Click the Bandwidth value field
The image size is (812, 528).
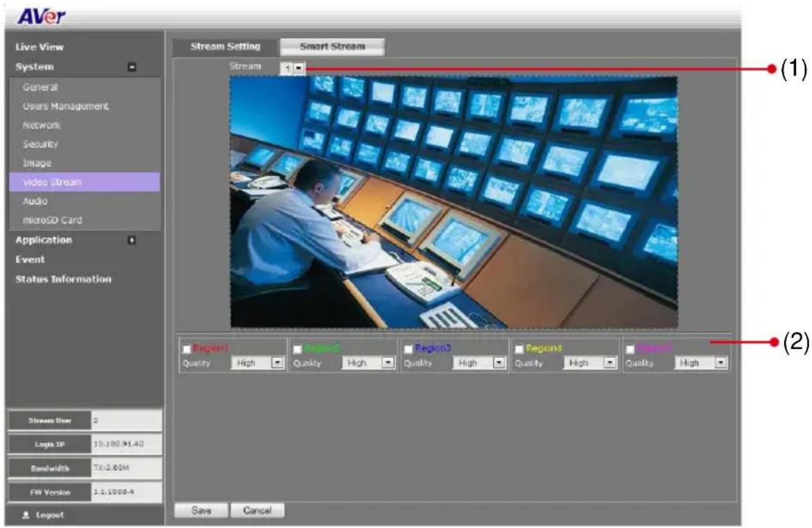126,468
